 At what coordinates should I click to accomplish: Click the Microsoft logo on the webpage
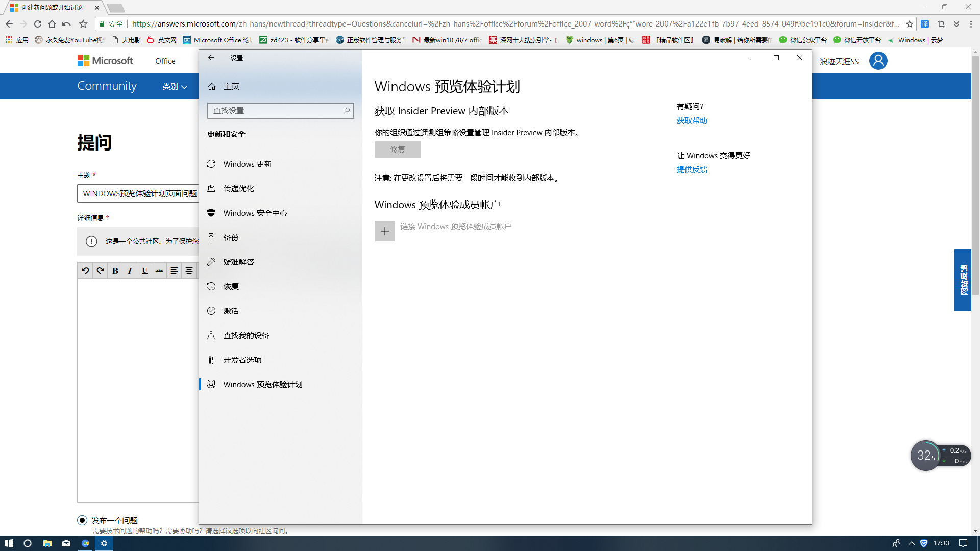coord(105,61)
